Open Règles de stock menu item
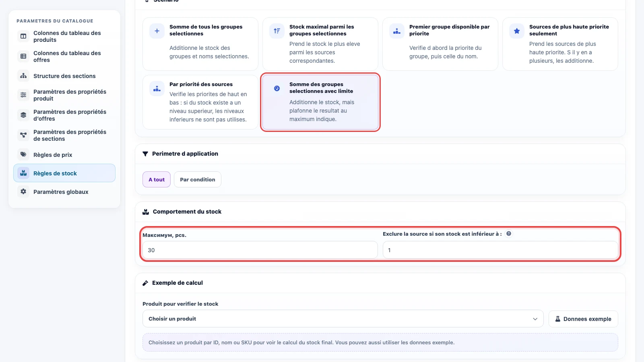This screenshot has height=362, width=644. tap(64, 173)
